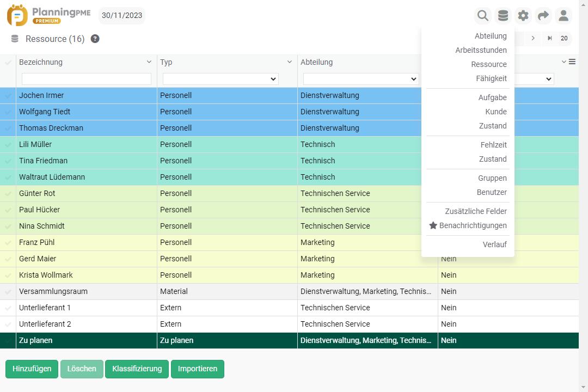The width and height of the screenshot is (588, 392).
Task: Go to the last page of results
Action: coord(550,38)
